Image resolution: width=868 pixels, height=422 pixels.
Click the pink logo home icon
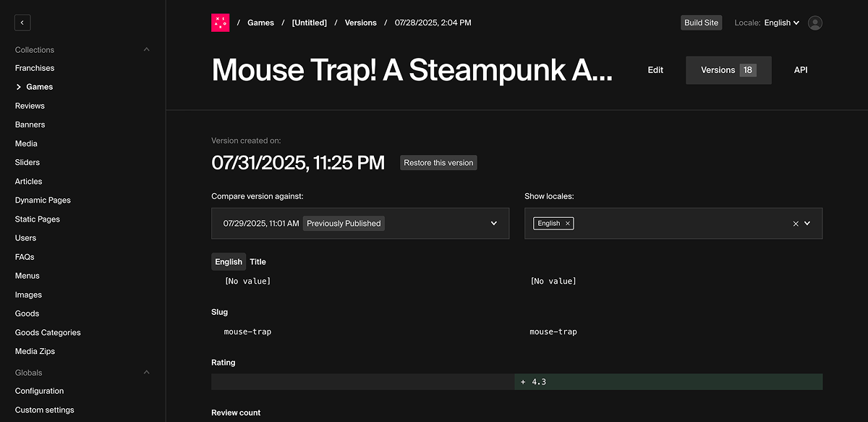[220, 22]
